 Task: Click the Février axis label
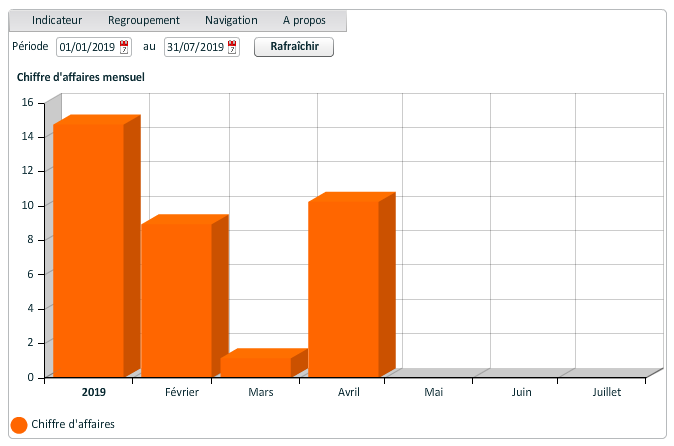tap(182, 392)
